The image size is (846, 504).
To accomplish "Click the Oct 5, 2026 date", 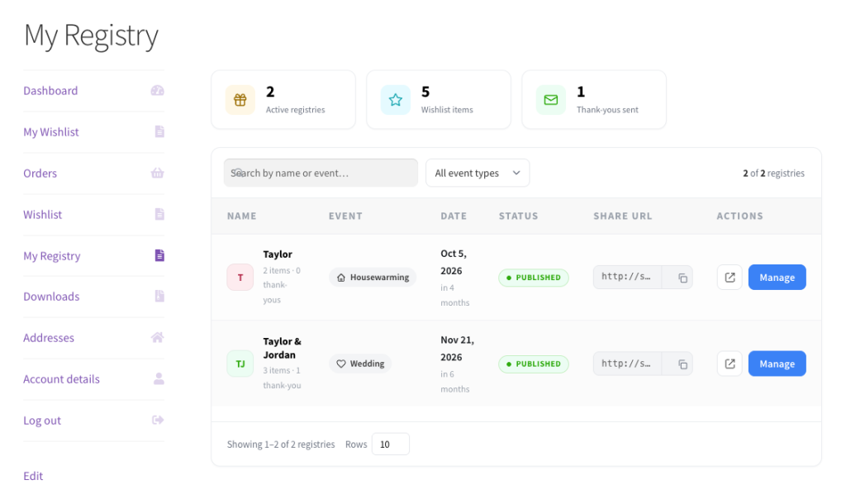I will [x=454, y=262].
